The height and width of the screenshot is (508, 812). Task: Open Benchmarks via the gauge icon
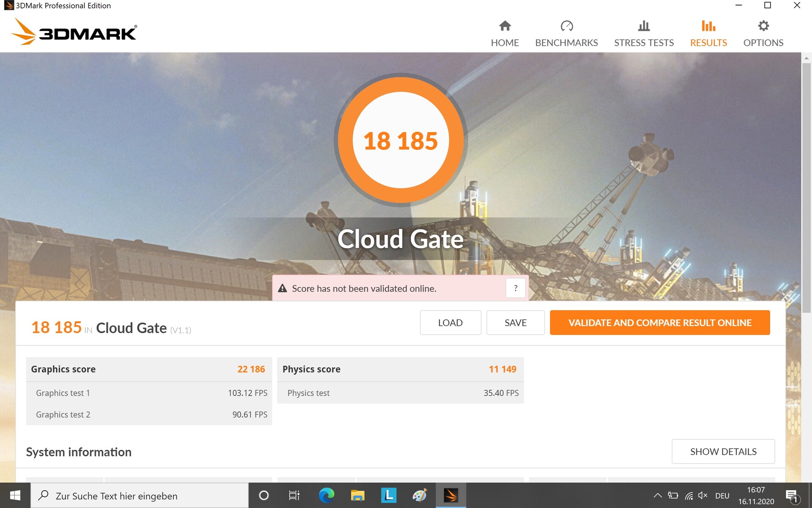click(x=566, y=26)
